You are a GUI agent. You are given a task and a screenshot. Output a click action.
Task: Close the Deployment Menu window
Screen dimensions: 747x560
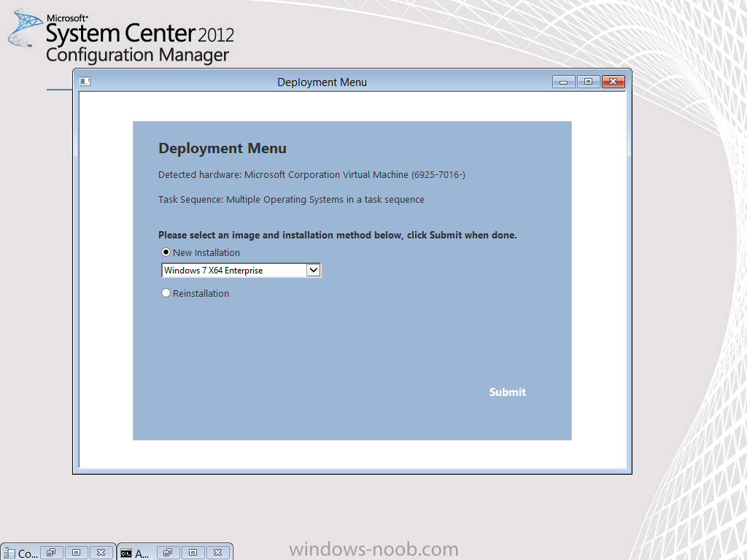point(613,82)
